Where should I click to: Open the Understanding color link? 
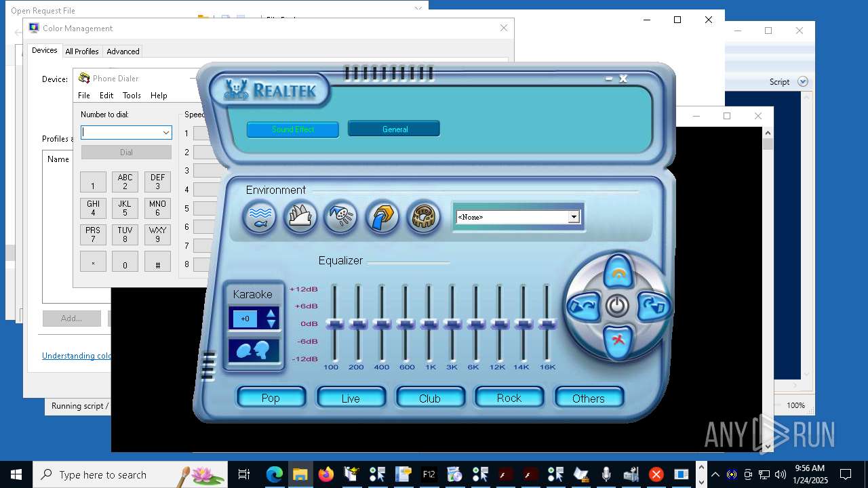point(77,356)
